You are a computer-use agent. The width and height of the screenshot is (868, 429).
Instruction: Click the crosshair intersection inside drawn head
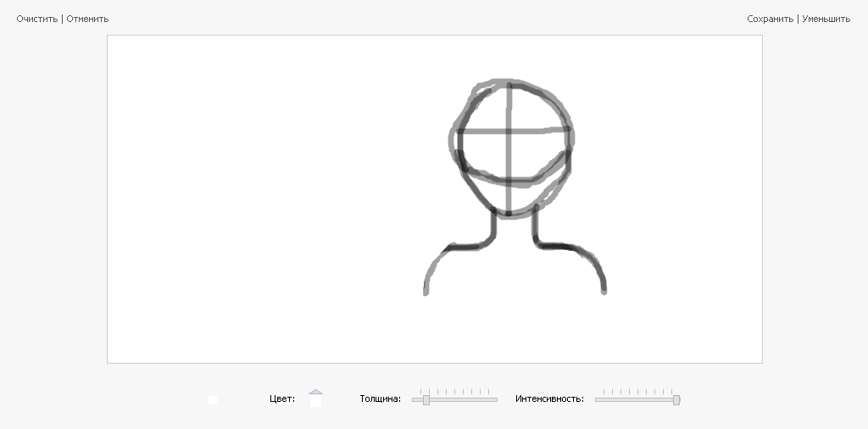(x=509, y=131)
